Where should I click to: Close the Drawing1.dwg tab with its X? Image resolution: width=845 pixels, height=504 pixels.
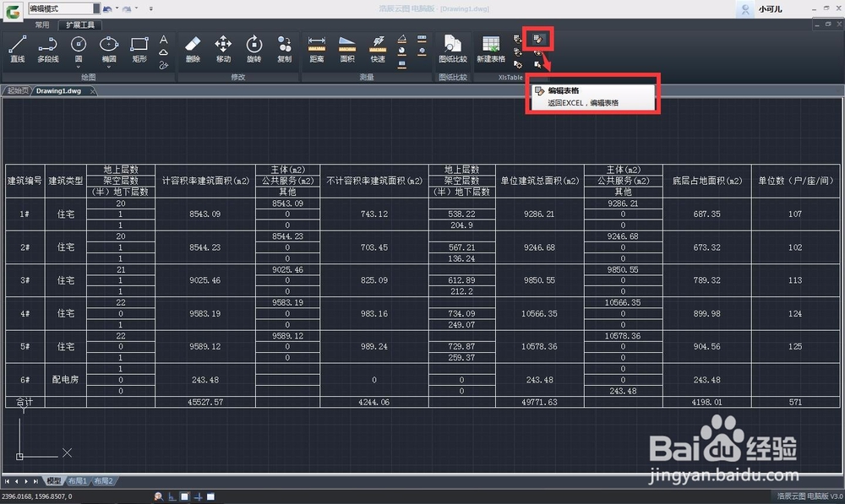click(x=93, y=91)
